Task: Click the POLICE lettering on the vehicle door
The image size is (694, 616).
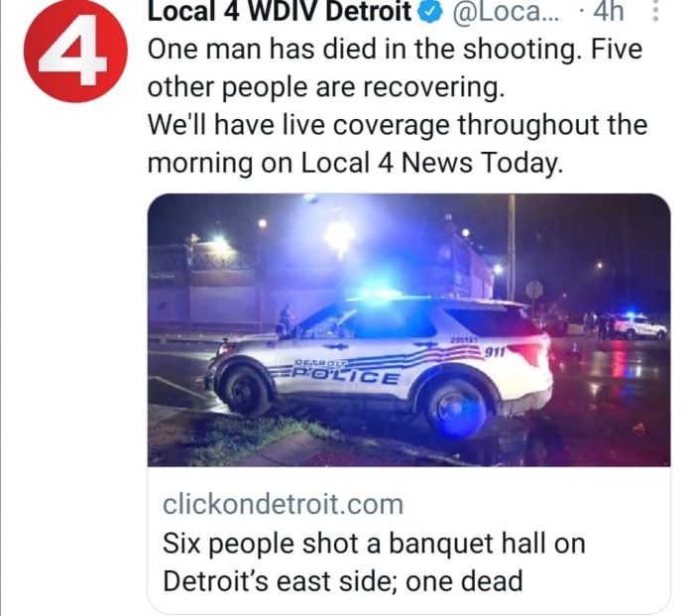Action: point(345,376)
